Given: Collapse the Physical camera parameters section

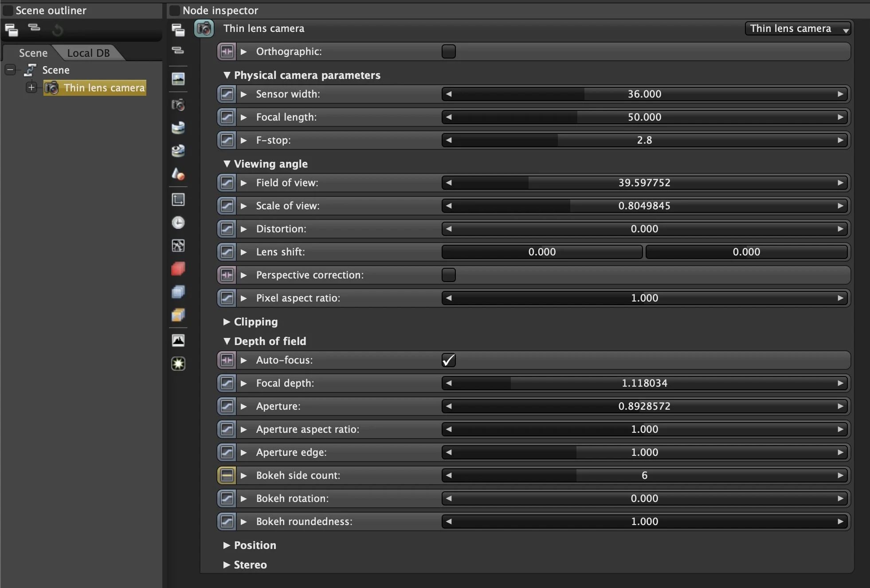Looking at the screenshot, I should 227,75.
